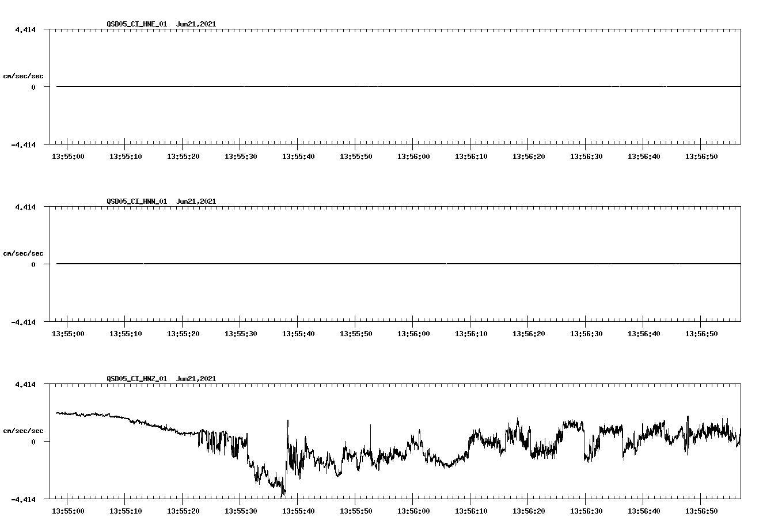
Task: Select the 4.414 upper limit on HNZ plot
Action: pos(25,384)
